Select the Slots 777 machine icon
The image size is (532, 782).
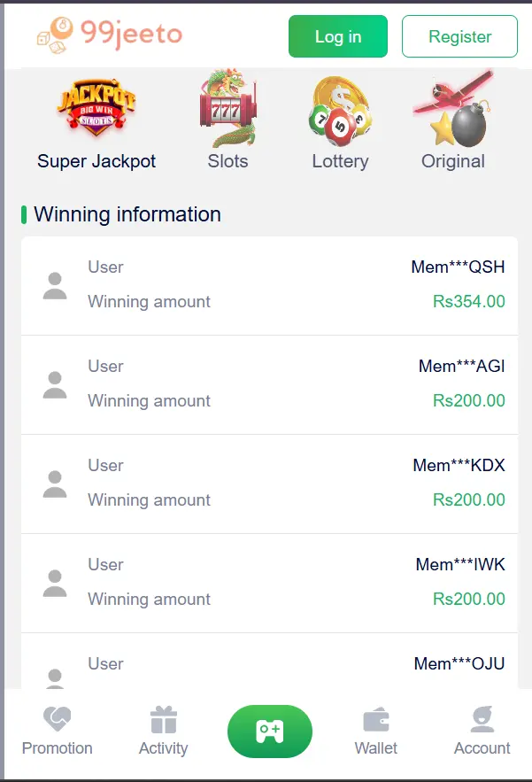click(x=227, y=108)
